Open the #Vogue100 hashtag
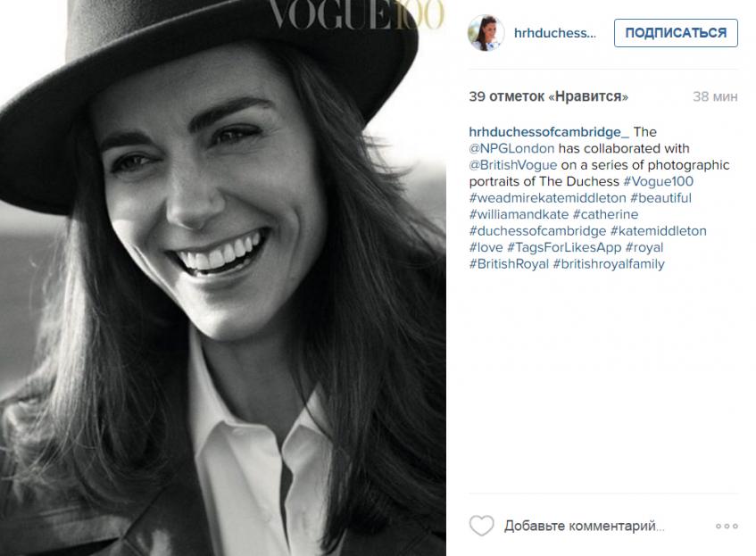This screenshot has height=556, width=756. click(x=658, y=181)
